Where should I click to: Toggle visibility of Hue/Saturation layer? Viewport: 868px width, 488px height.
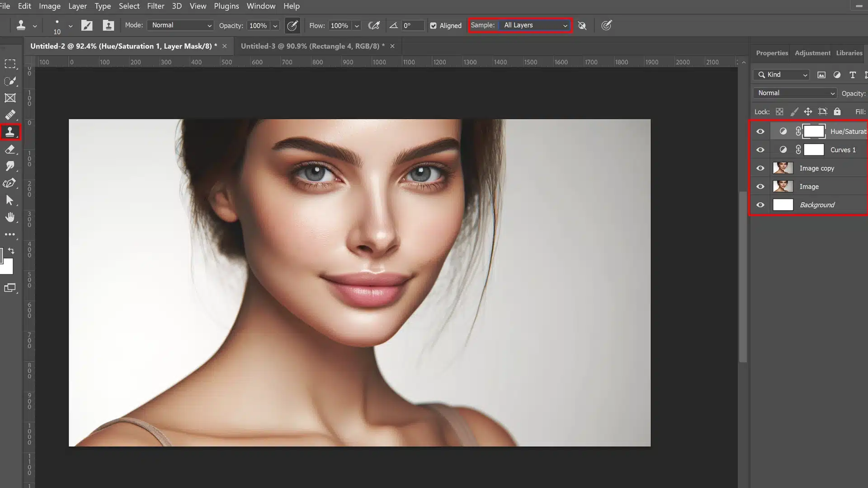[x=761, y=131]
